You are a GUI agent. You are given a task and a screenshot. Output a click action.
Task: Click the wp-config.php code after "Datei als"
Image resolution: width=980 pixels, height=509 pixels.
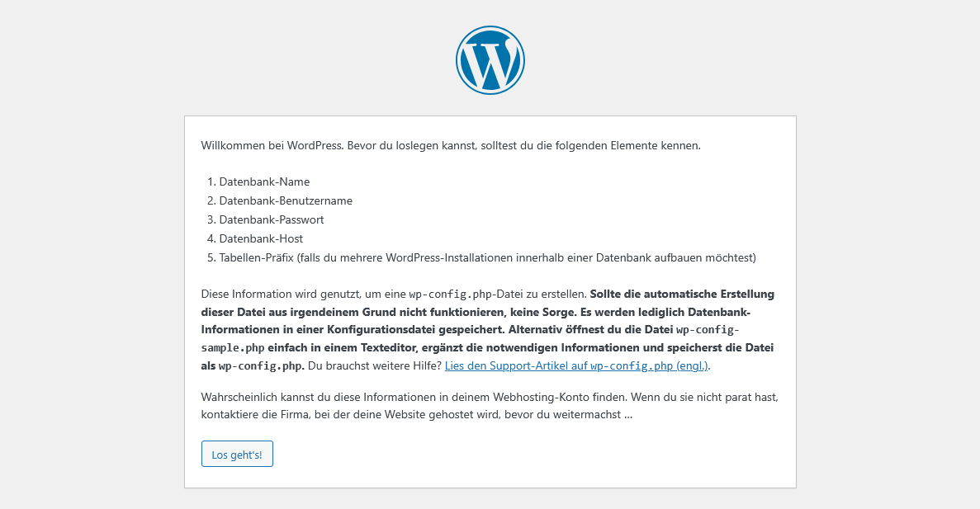(x=261, y=366)
